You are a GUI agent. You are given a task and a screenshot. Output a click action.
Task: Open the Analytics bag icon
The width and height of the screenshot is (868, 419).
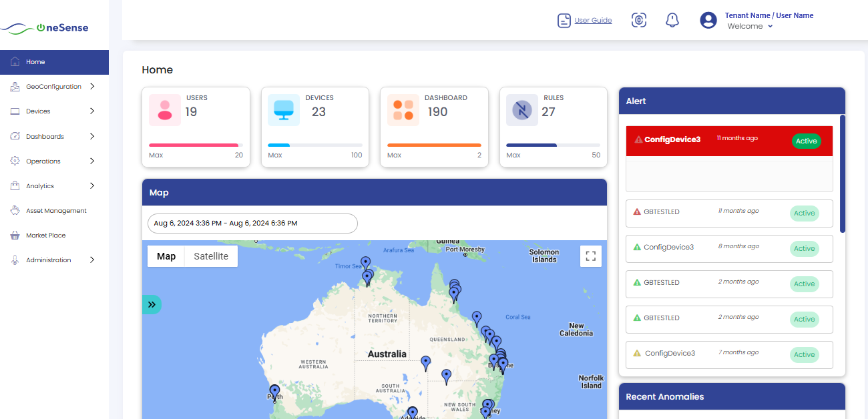[x=15, y=185]
